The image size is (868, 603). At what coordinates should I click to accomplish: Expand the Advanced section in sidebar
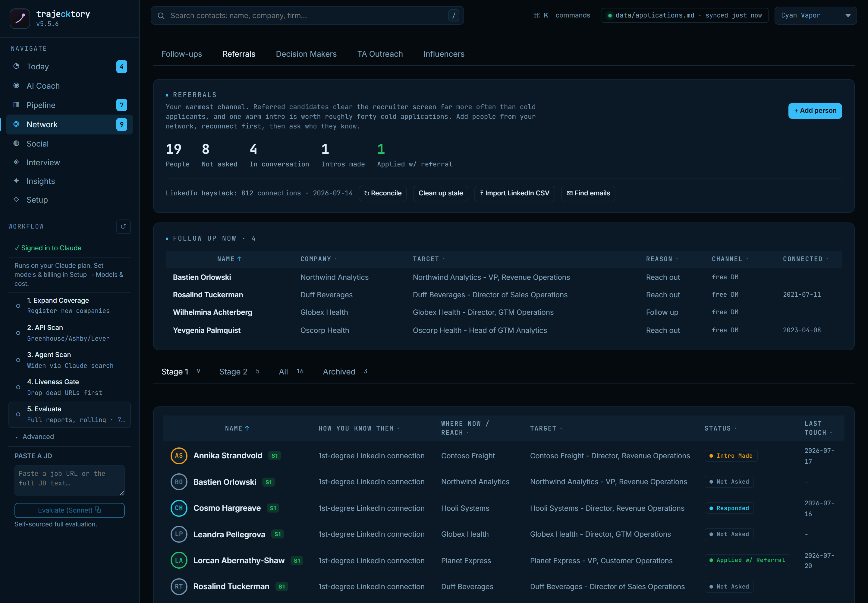point(35,437)
